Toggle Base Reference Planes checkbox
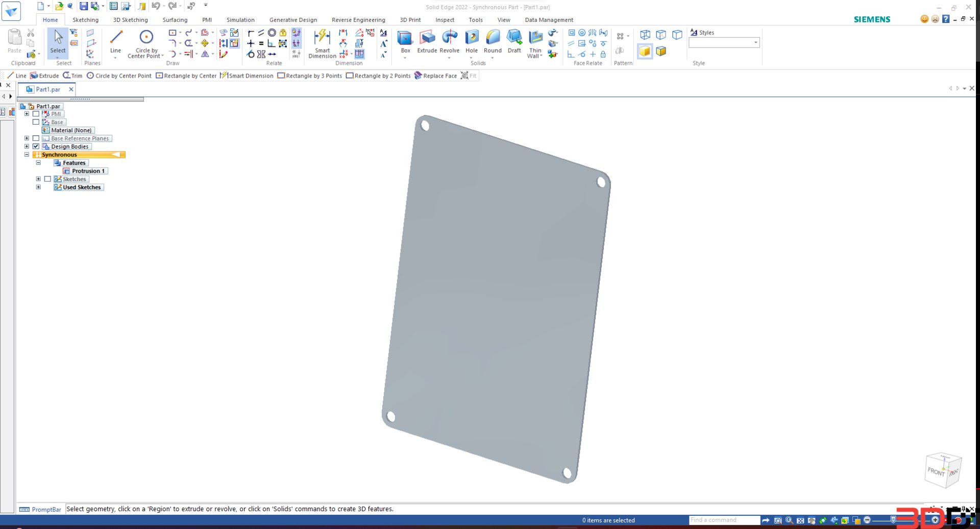 click(x=36, y=138)
